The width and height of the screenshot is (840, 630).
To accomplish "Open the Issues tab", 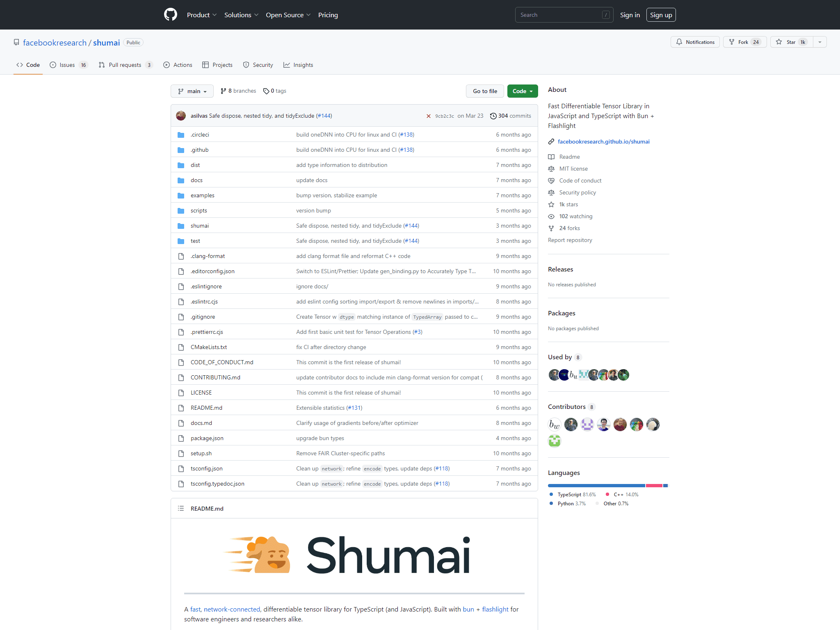I will coord(68,65).
